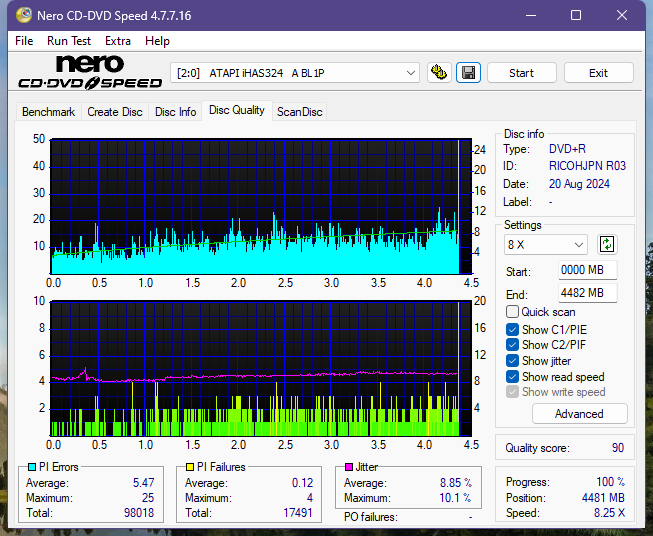Click the Speed value 8.25 X
The height and width of the screenshot is (536, 653).
pos(609,513)
